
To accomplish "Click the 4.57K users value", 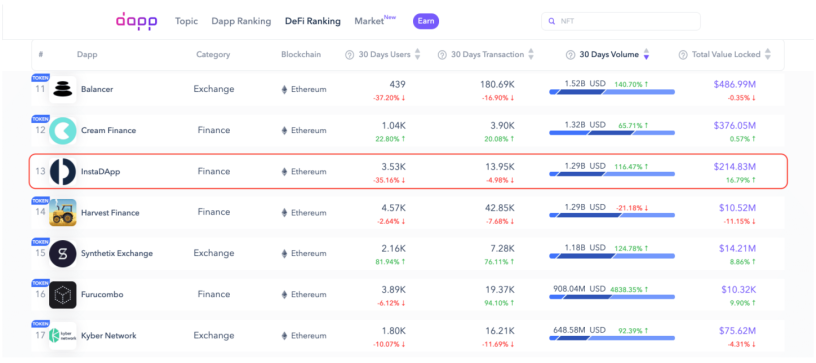I will [394, 208].
